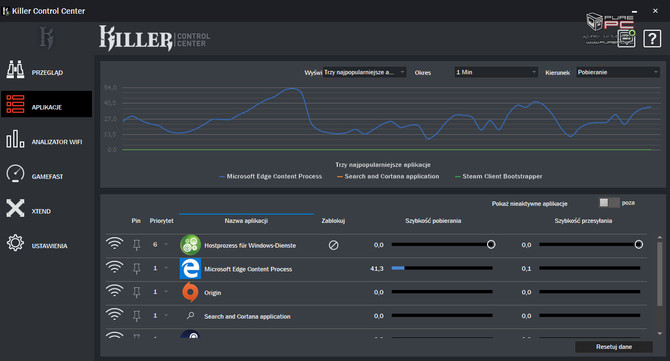This screenshot has height=361, width=670.
Task: Sort by Szybkość przesyłania column header
Action: [x=583, y=221]
